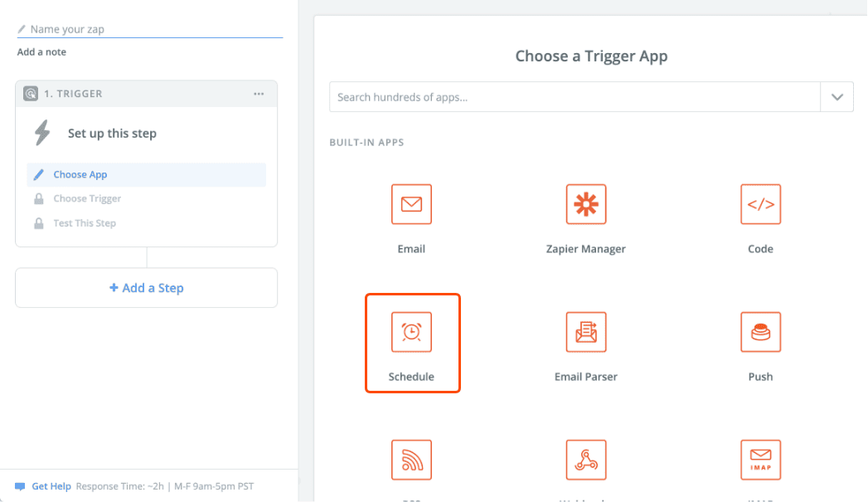The width and height of the screenshot is (868, 502).
Task: Pick the IMAP mail app icon
Action: (760, 460)
